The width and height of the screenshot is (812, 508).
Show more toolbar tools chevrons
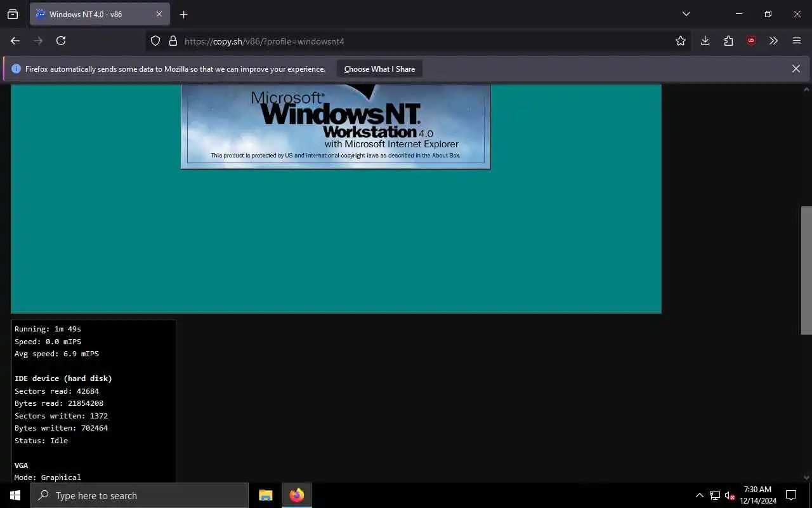(x=773, y=41)
